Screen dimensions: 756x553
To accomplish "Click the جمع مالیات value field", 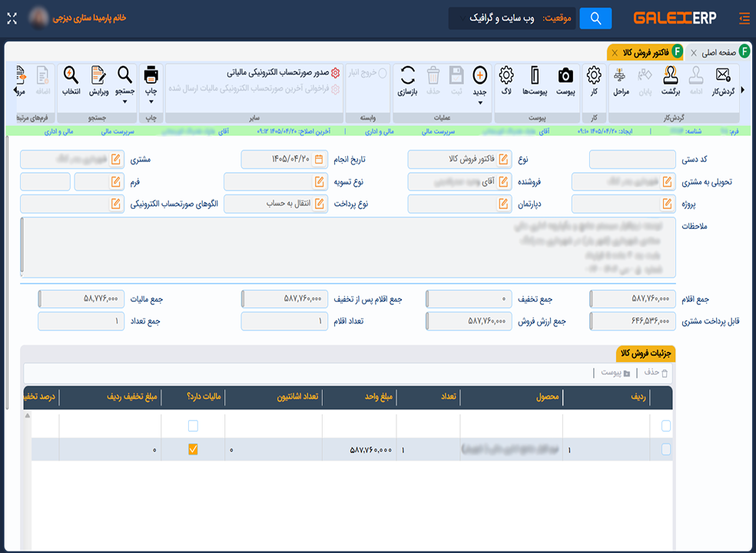I will (81, 299).
